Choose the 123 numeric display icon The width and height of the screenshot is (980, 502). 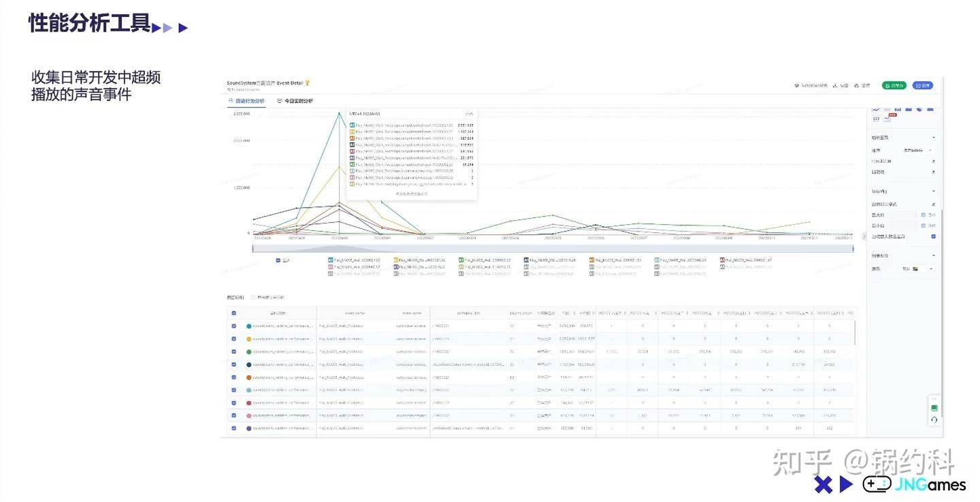pyautogui.click(x=876, y=119)
